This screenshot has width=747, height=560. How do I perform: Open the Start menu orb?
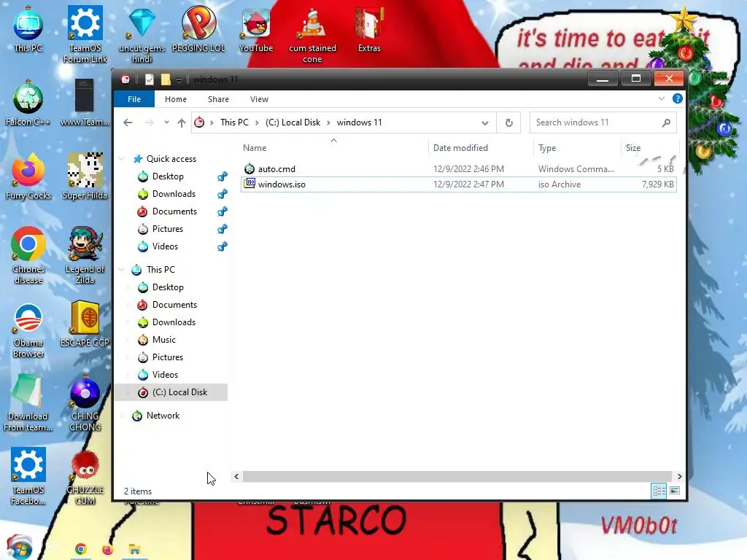pyautogui.click(x=19, y=548)
